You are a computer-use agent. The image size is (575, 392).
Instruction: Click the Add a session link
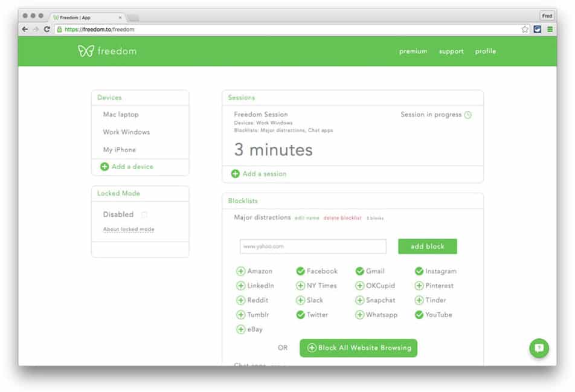[x=265, y=174]
